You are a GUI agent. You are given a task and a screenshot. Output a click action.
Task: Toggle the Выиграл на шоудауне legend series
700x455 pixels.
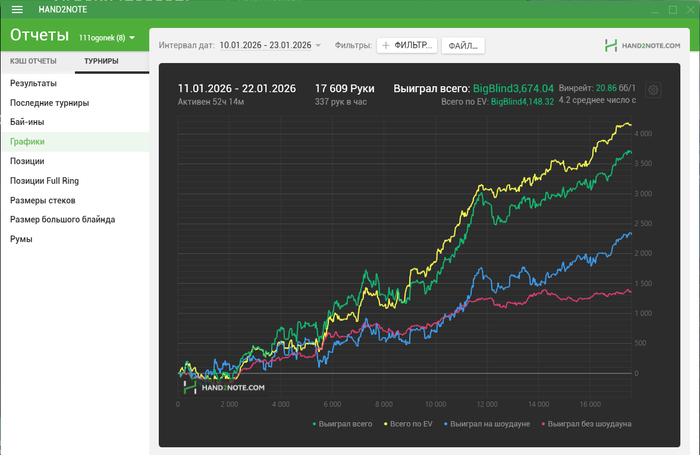coord(487,424)
